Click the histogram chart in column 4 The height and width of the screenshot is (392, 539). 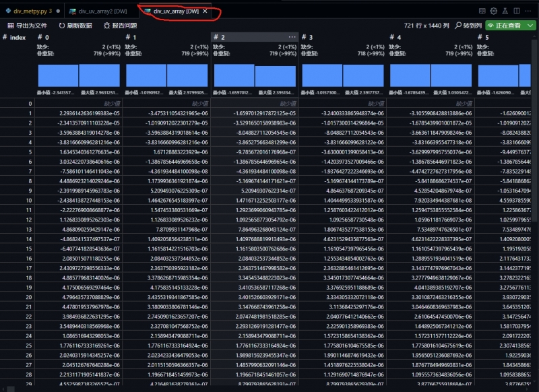(x=429, y=75)
